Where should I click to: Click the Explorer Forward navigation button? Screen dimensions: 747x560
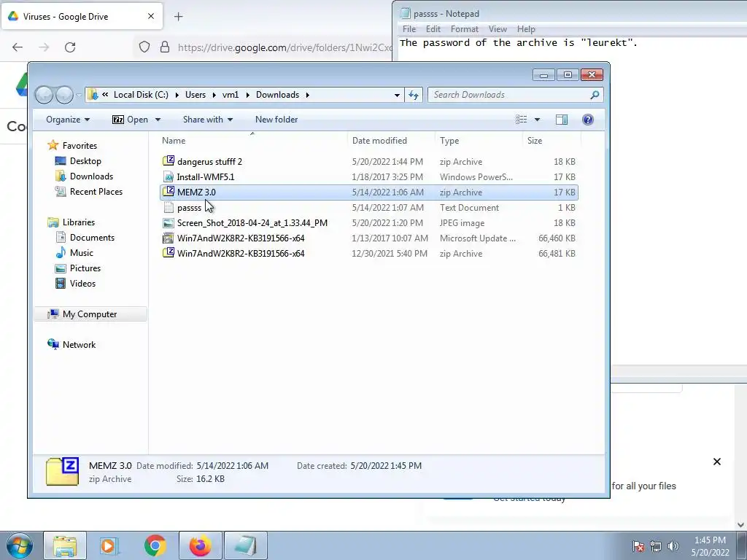(64, 95)
